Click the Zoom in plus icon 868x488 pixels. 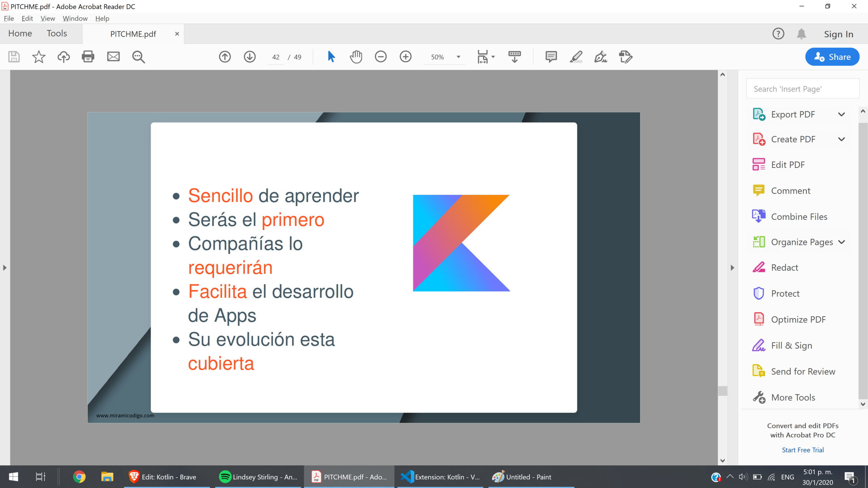point(405,57)
